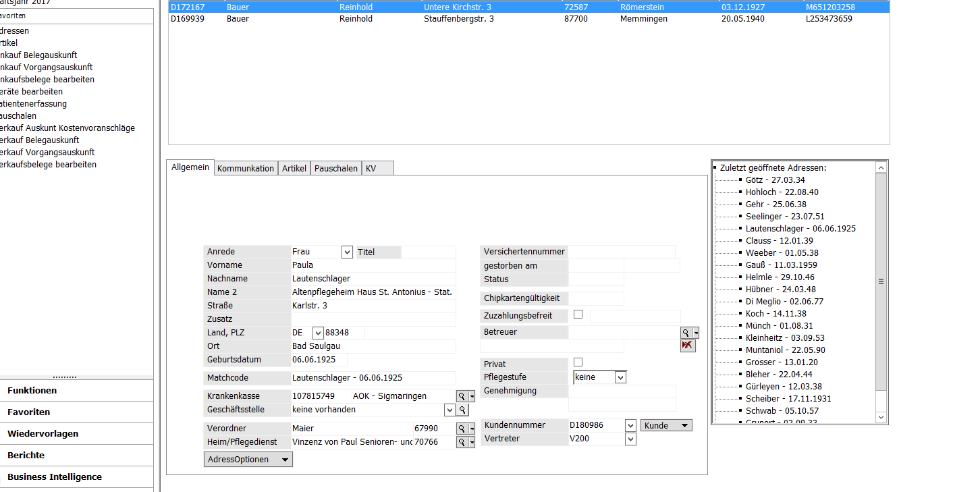Click the Krankenkasse search magnifier icon

tap(462, 396)
